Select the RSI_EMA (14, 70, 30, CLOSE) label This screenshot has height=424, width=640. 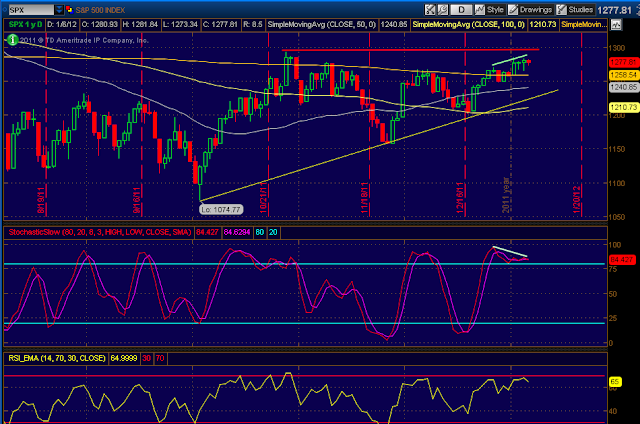point(57,358)
